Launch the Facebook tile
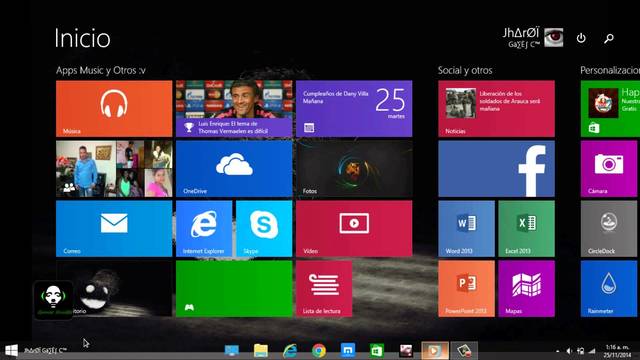This screenshot has height=360, width=640. coord(496,169)
